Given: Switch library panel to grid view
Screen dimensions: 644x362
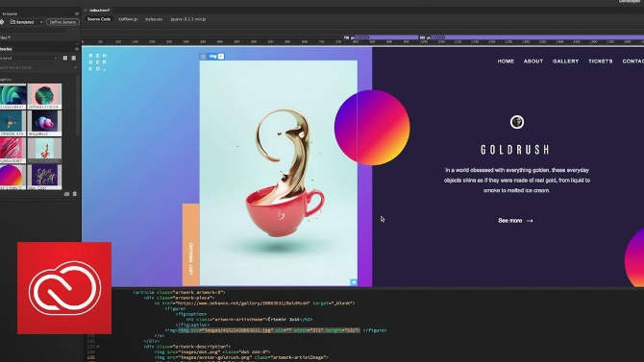Looking at the screenshot, I should pyautogui.click(x=65, y=58).
